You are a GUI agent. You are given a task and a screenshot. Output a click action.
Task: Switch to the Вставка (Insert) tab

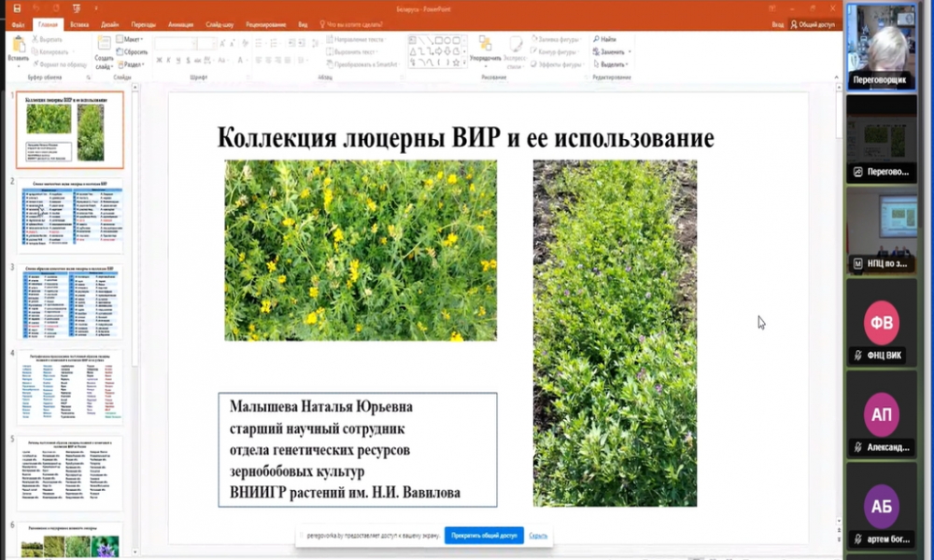(79, 24)
